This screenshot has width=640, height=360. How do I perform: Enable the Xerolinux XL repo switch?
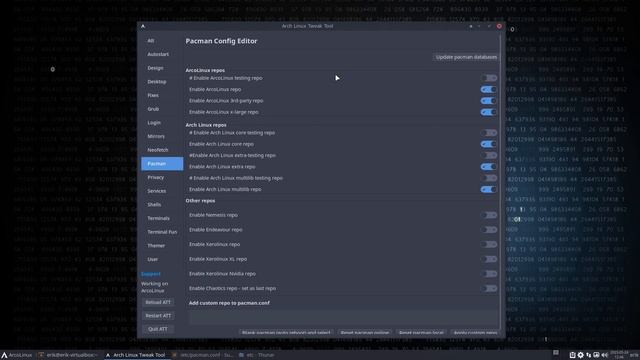point(489,259)
